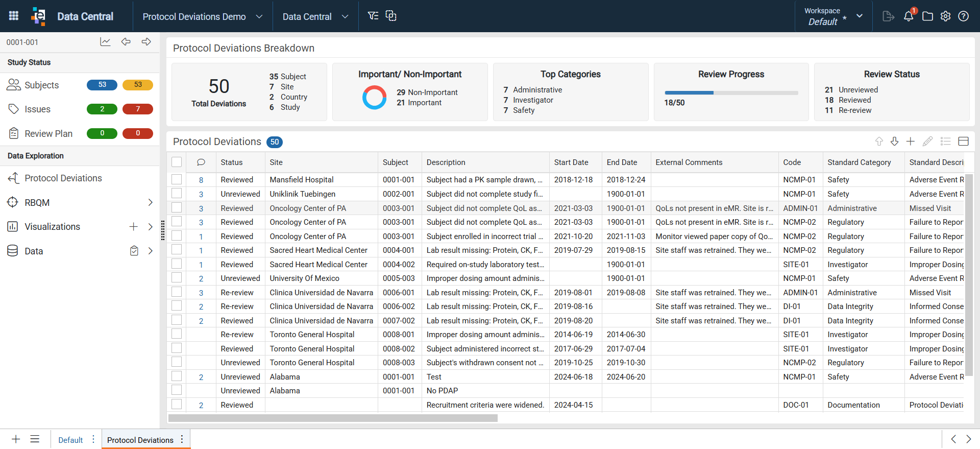Sort by the Start Date column header
The height and width of the screenshot is (449, 980).
coord(571,162)
